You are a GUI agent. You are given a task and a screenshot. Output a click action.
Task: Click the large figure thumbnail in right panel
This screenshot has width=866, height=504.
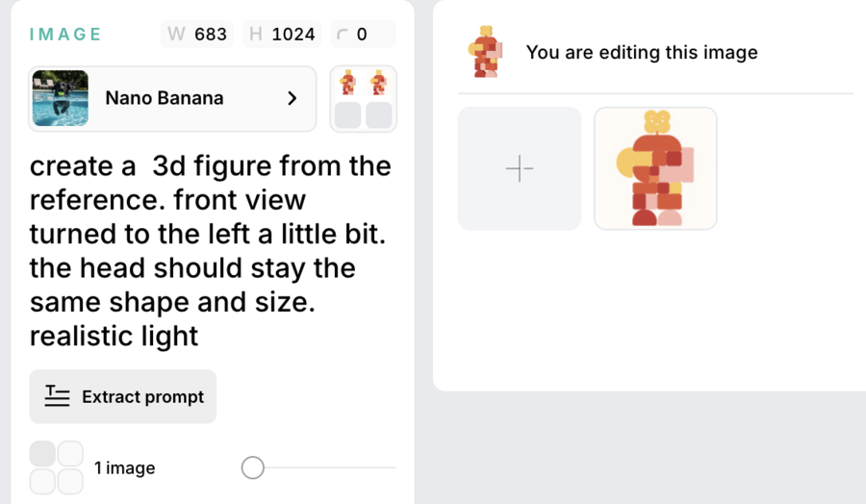tap(655, 168)
